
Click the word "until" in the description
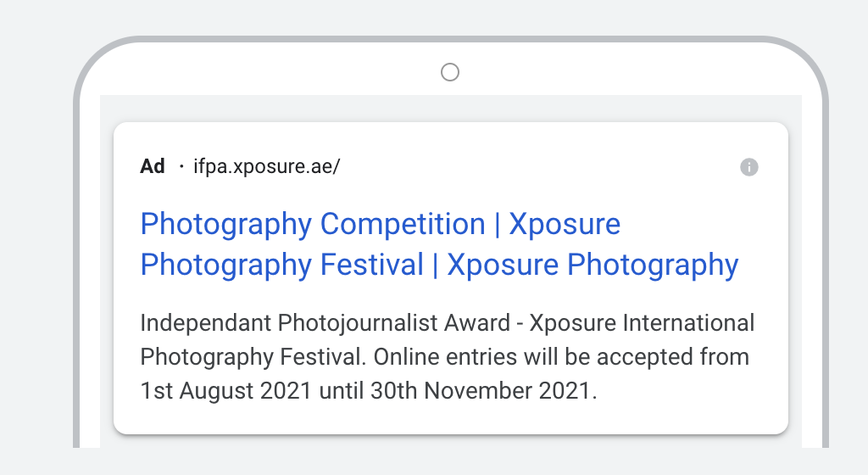341,391
